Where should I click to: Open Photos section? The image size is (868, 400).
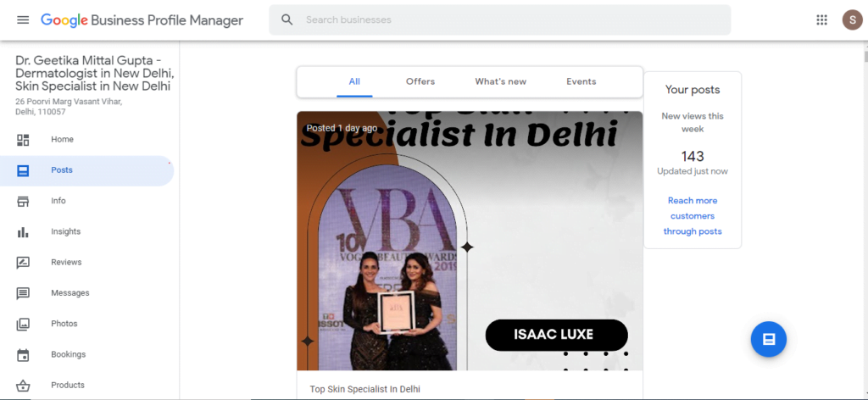64,324
